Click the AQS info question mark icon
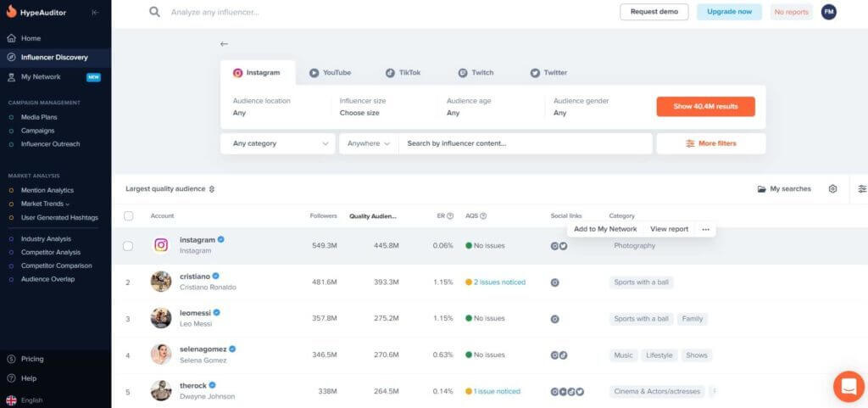This screenshot has width=868, height=408. point(483,216)
